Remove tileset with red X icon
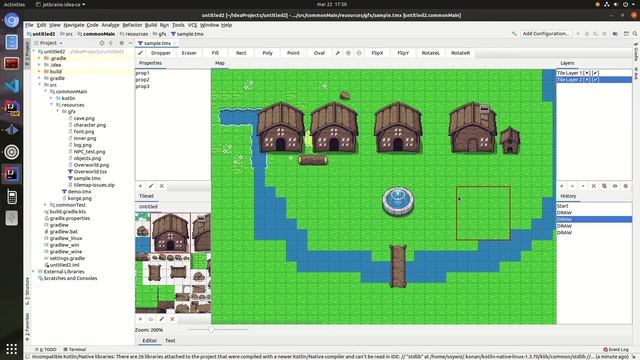 [172, 319]
